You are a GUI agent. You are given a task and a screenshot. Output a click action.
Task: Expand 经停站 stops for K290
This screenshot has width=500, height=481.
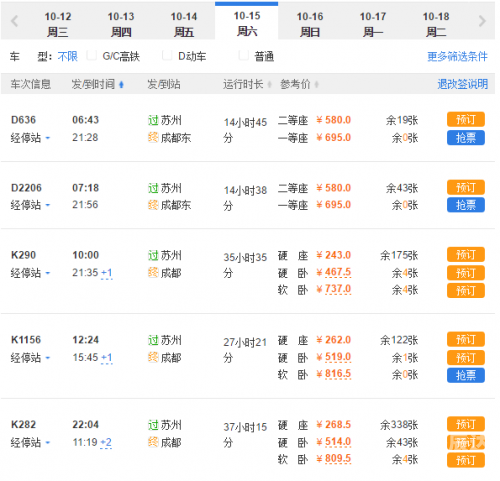(x=30, y=273)
